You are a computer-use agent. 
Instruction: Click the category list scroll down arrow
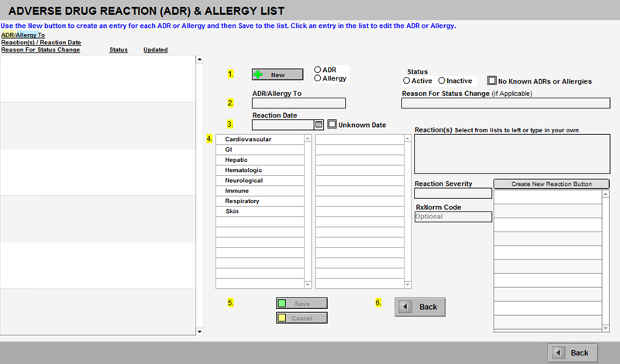308,284
